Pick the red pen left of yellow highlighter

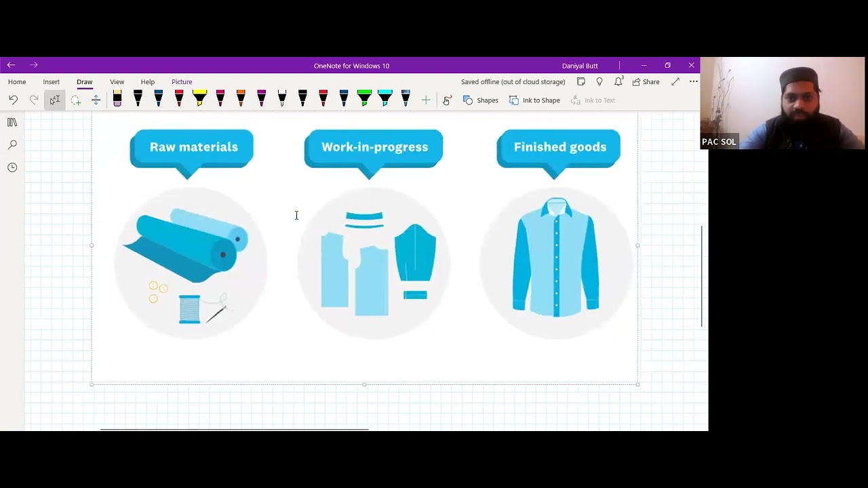click(x=179, y=100)
